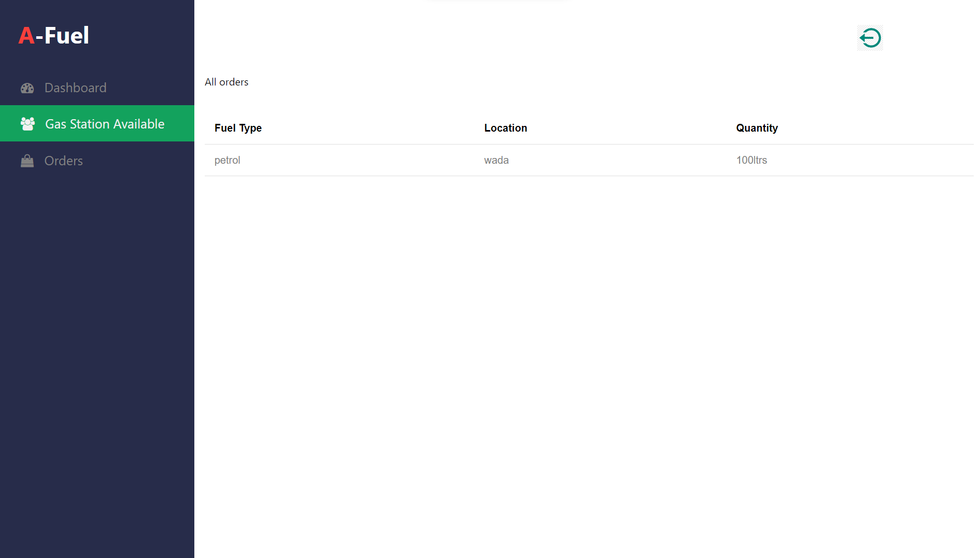Click the Dashboard gauge icon
This screenshot has width=980, height=558.
[x=27, y=88]
